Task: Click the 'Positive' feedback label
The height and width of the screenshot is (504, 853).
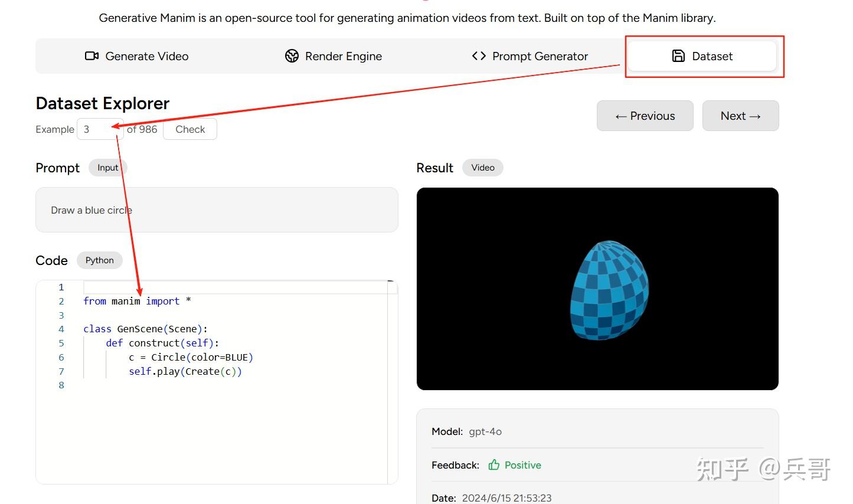Action: 523,465
